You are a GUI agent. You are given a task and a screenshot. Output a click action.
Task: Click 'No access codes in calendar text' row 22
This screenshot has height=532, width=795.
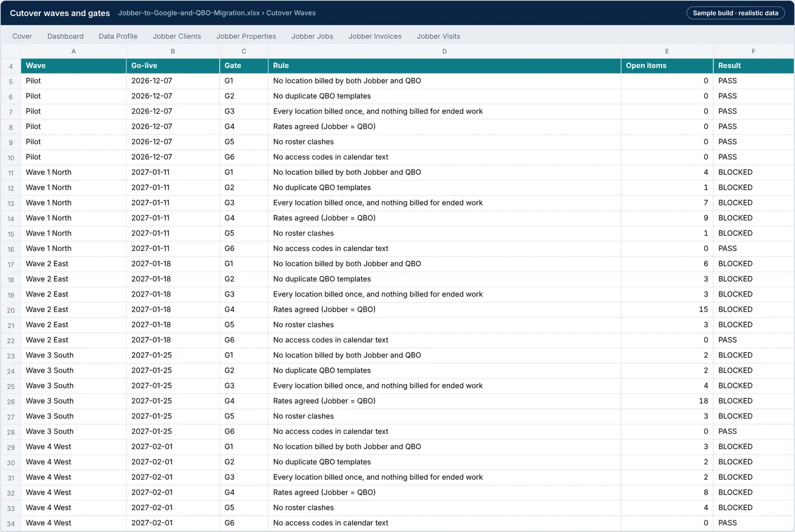coord(445,340)
